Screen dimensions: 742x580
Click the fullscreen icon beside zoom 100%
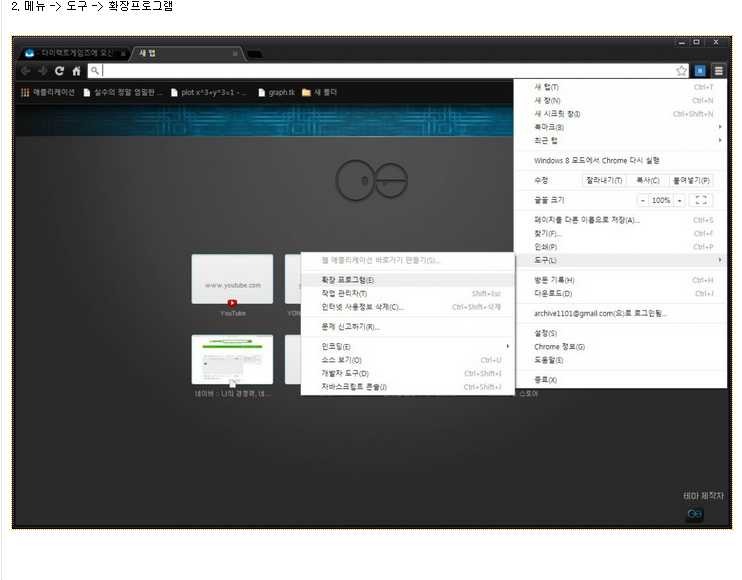(x=701, y=200)
